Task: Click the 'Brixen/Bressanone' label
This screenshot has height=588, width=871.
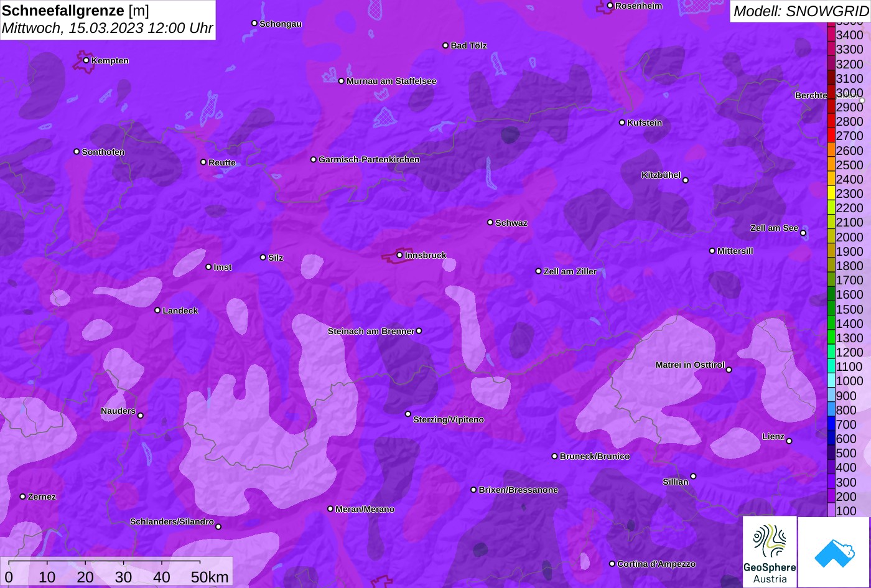Action: pyautogui.click(x=518, y=490)
